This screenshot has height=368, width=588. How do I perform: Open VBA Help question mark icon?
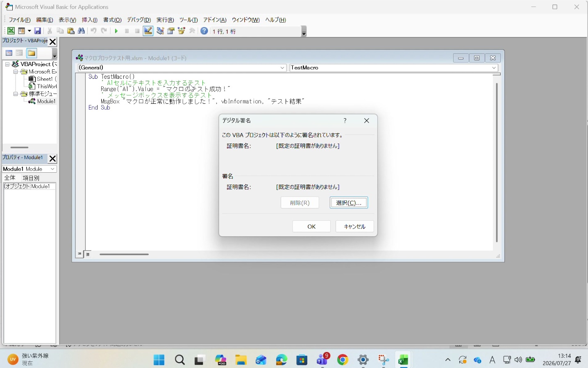[204, 31]
